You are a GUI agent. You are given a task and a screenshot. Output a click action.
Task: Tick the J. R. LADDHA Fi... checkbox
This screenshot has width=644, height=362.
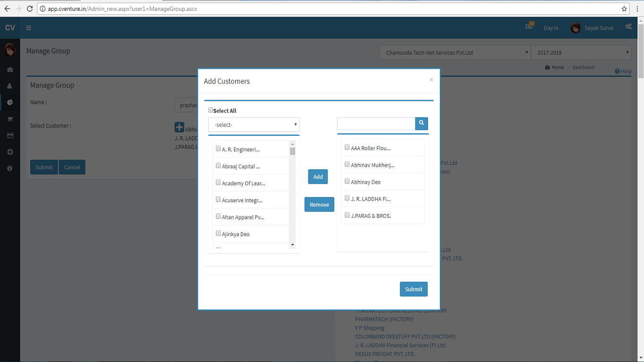click(347, 198)
